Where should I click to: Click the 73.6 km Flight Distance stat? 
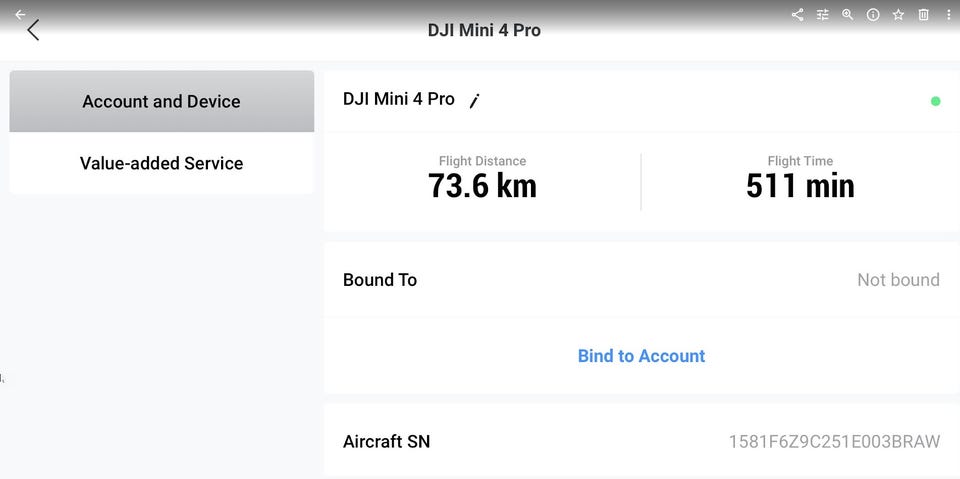click(482, 185)
